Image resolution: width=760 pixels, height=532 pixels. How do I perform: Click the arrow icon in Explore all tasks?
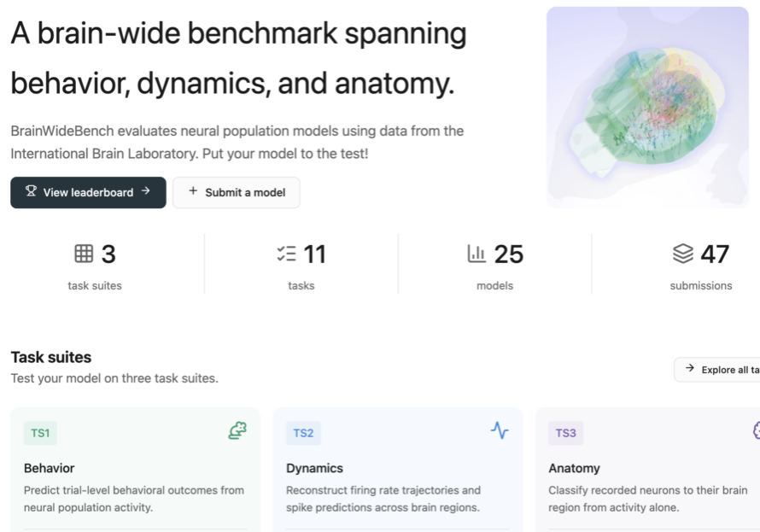tap(690, 368)
